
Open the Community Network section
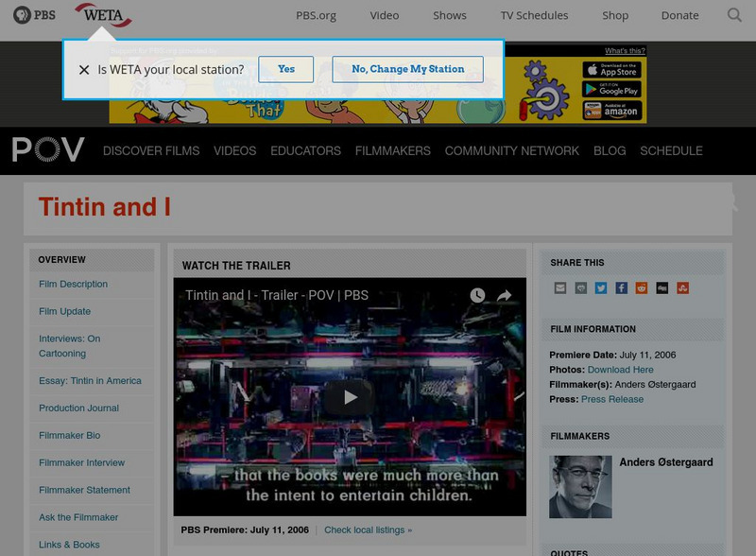(x=512, y=150)
